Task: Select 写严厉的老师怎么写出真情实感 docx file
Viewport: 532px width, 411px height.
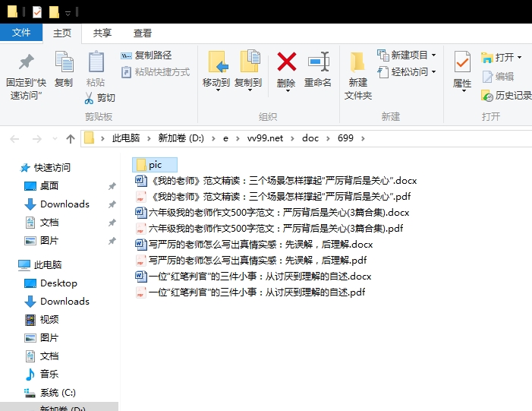Action: click(x=253, y=245)
